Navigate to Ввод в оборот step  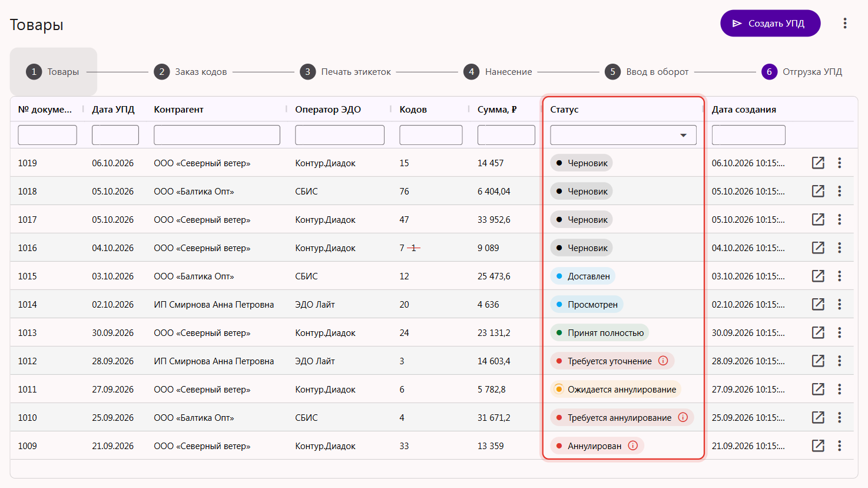click(x=647, y=72)
